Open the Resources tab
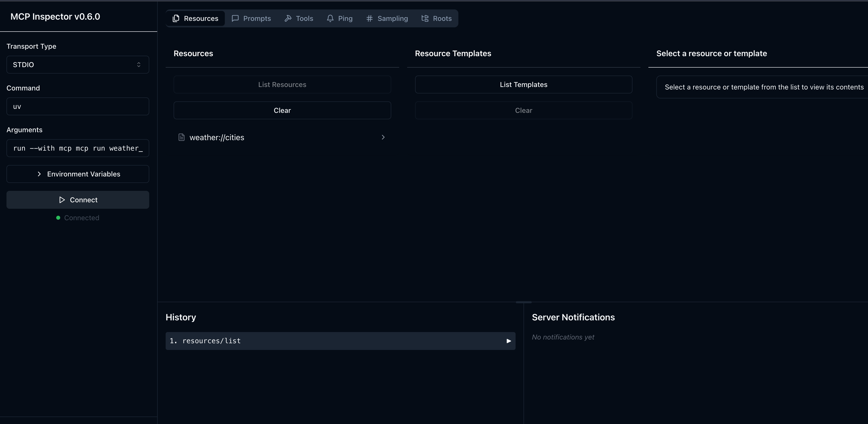 tap(195, 19)
